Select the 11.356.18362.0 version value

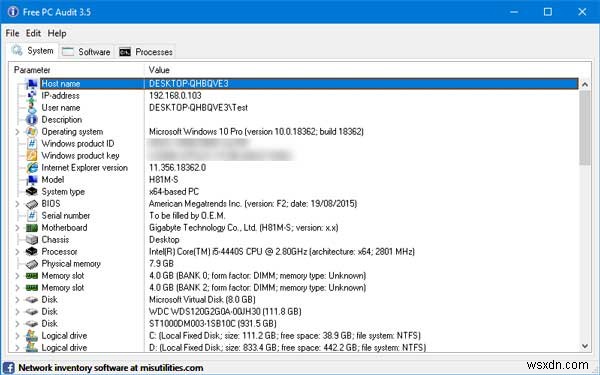point(177,168)
